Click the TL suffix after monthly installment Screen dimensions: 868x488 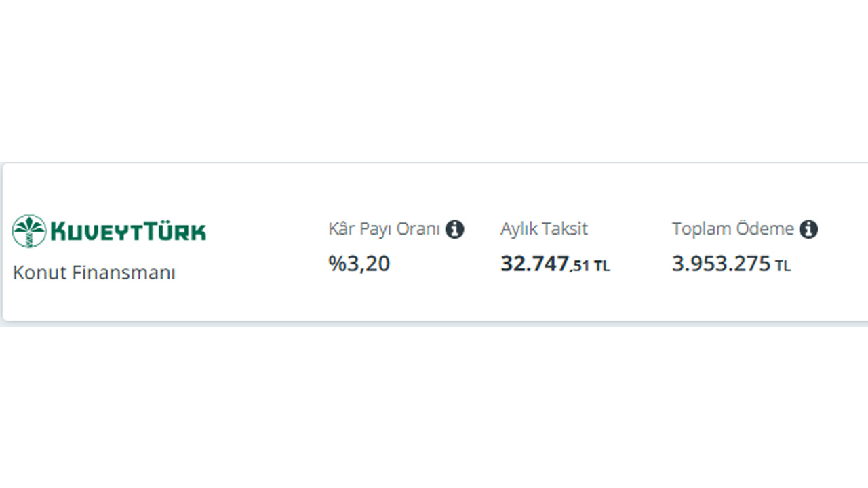point(602,266)
